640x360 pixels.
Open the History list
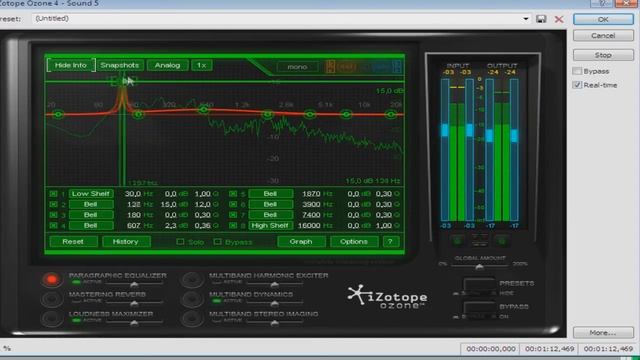pos(126,242)
